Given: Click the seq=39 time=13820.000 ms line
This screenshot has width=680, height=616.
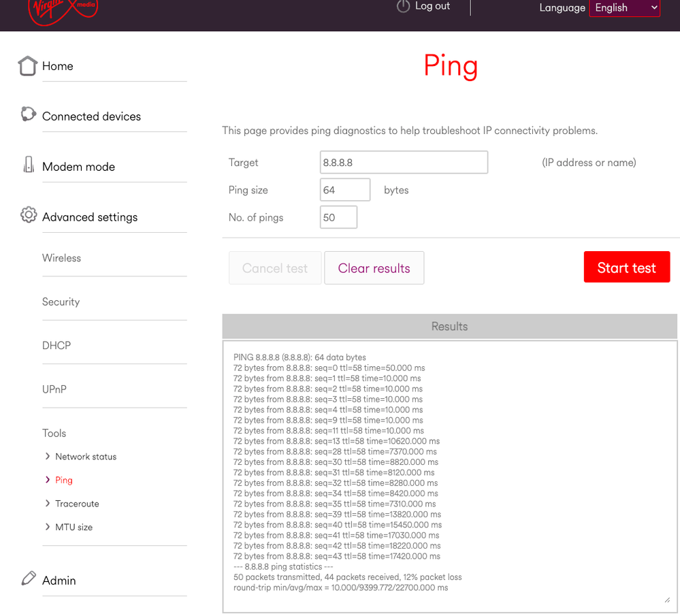Looking at the screenshot, I should coord(337,514).
